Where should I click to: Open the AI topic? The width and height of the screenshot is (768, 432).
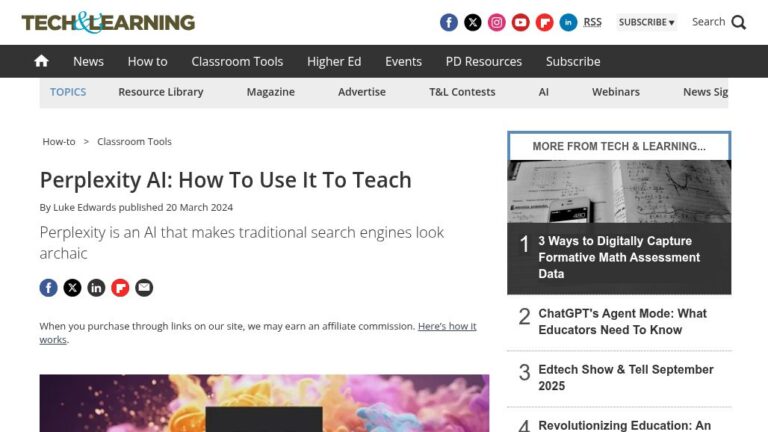click(x=543, y=92)
